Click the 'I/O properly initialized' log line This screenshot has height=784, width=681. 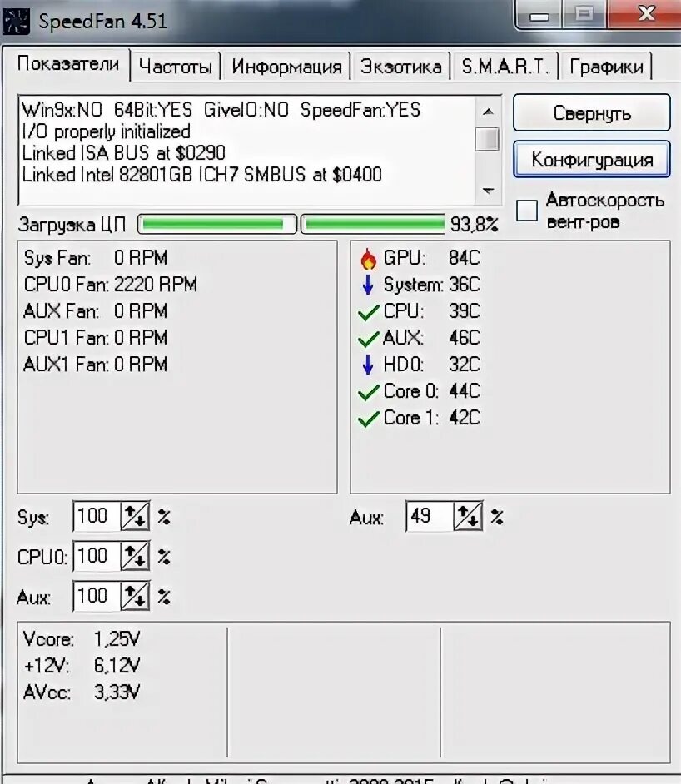tap(106, 131)
